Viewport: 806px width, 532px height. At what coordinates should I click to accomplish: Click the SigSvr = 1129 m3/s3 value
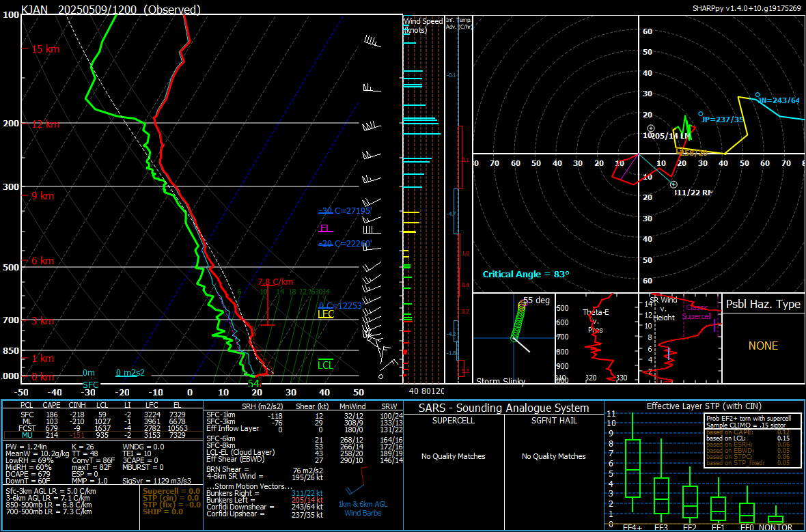[156, 481]
